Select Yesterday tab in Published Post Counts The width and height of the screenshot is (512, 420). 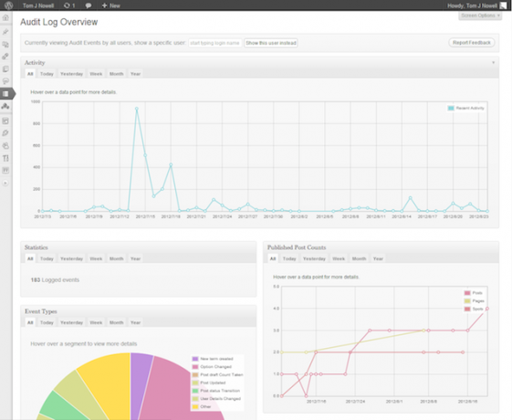[x=314, y=258]
